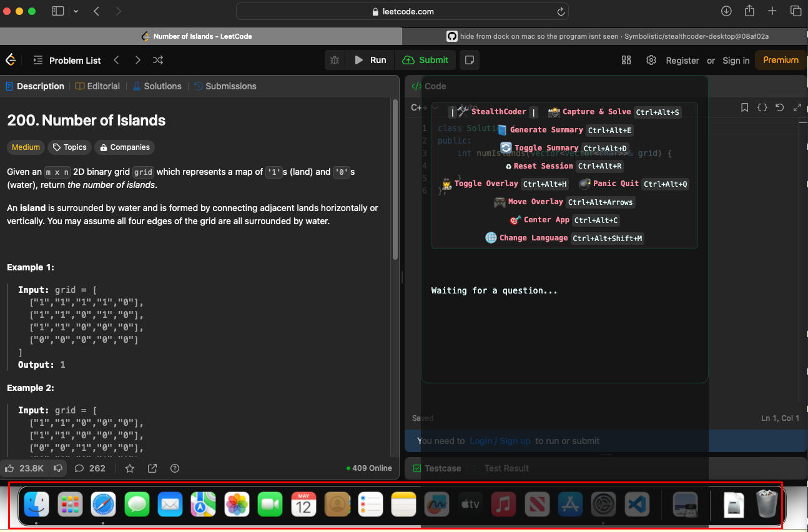Open the notes icon beside Submit
Image resolution: width=808 pixels, height=532 pixels.
[x=470, y=60]
